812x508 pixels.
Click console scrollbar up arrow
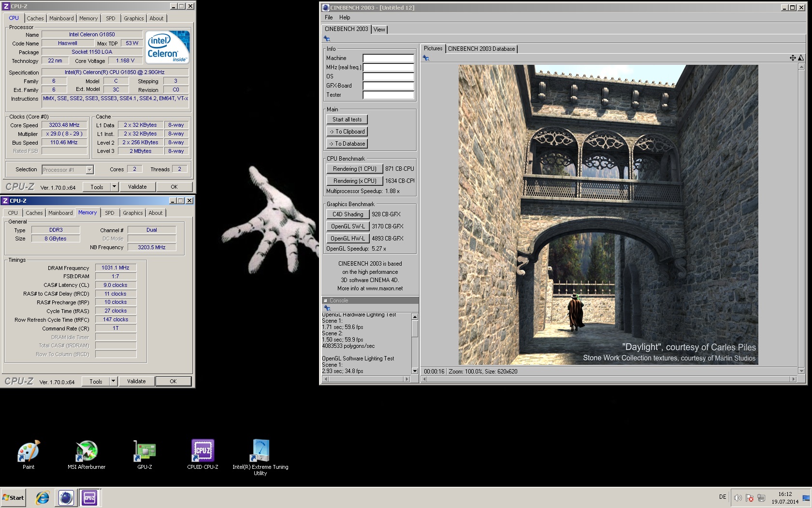[414, 316]
